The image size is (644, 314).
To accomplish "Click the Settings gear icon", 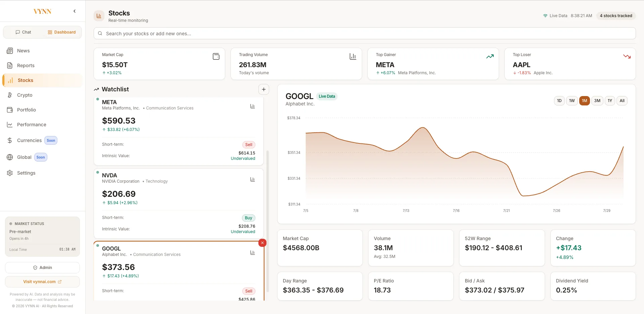I will pos(10,173).
